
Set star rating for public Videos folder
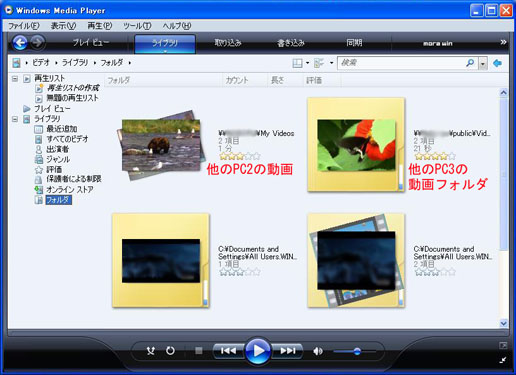[435, 156]
